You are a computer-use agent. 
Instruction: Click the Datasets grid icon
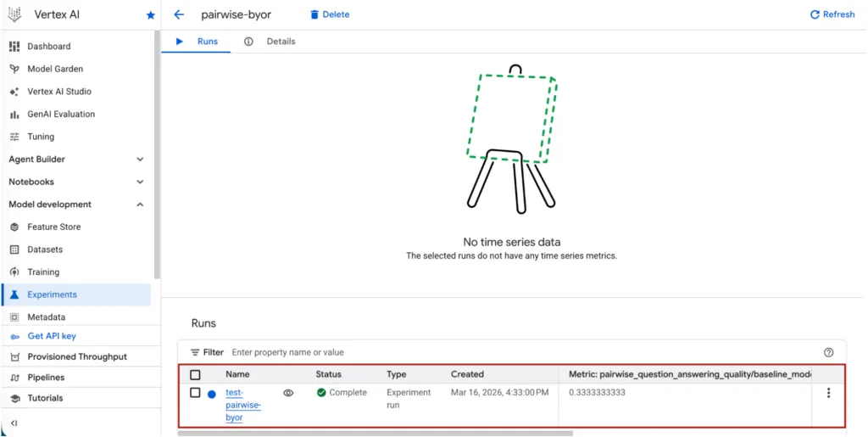[15, 249]
